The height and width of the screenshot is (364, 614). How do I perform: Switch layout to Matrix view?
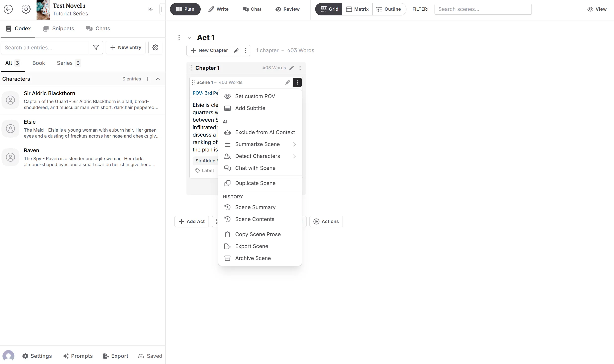(x=357, y=9)
